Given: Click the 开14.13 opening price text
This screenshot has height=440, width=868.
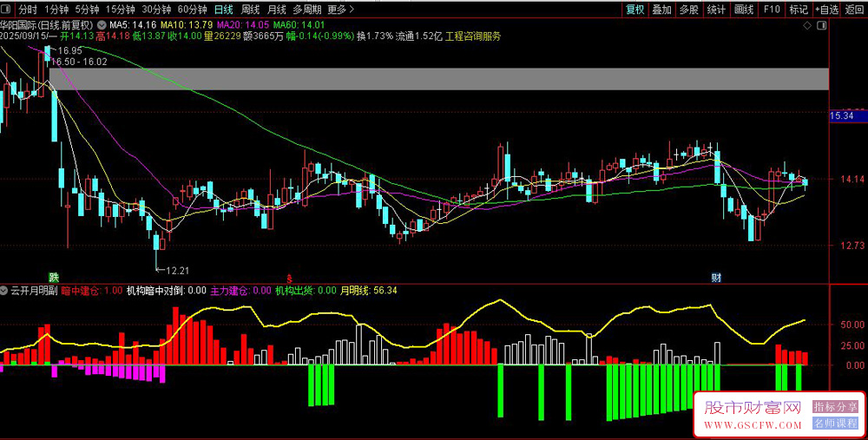Looking at the screenshot, I should click(x=76, y=36).
